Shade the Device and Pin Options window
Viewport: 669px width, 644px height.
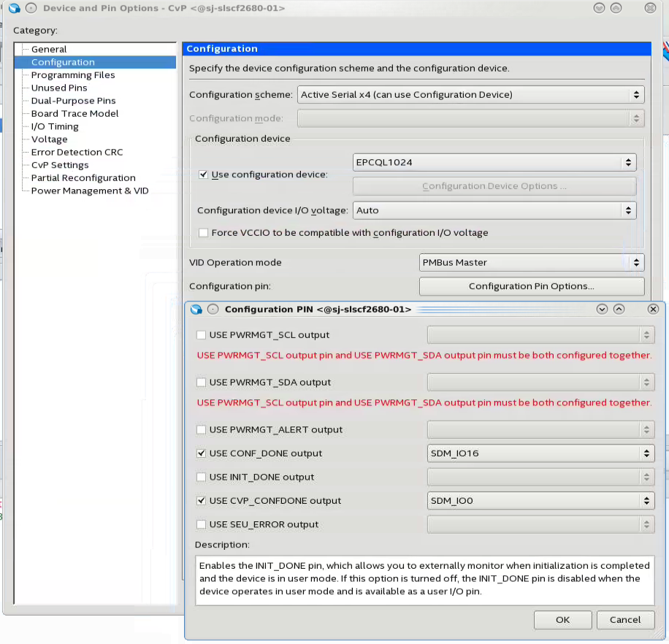599,8
